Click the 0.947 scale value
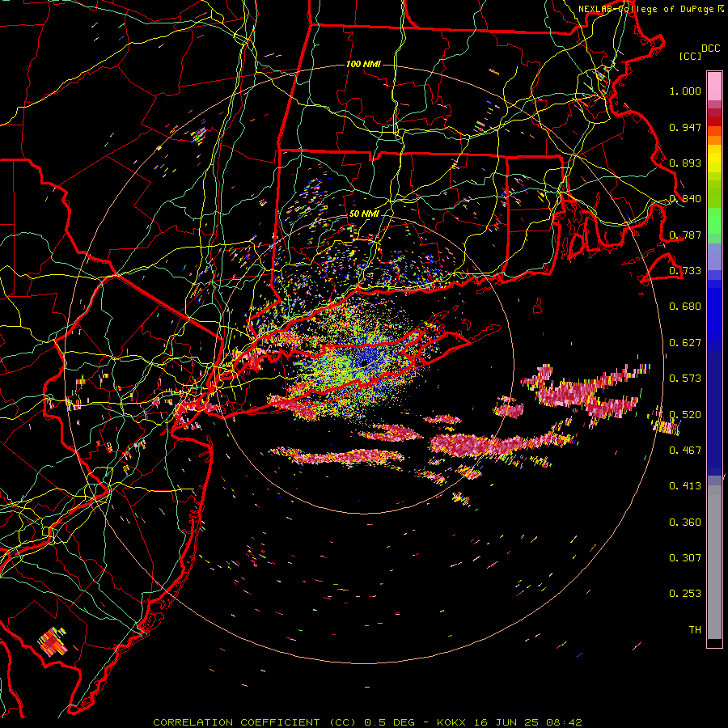 click(x=685, y=127)
